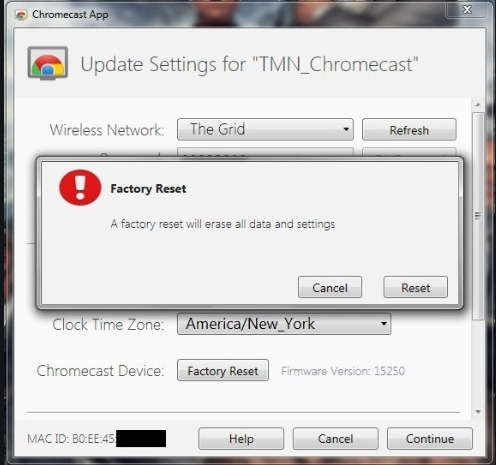Viewport: 496px width, 465px height.
Task: Click the Continue button
Action: click(x=430, y=439)
